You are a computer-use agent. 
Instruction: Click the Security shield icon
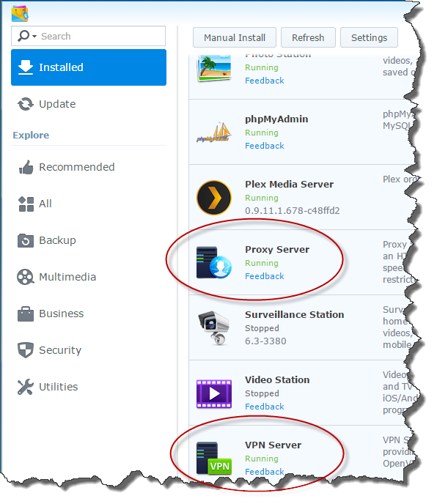click(x=26, y=350)
